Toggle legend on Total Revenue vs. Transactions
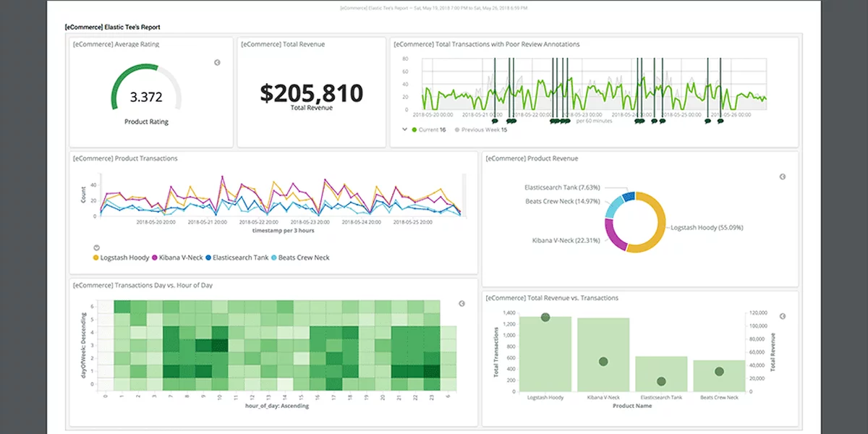Viewport: 868px width, 434px height. pos(782,317)
